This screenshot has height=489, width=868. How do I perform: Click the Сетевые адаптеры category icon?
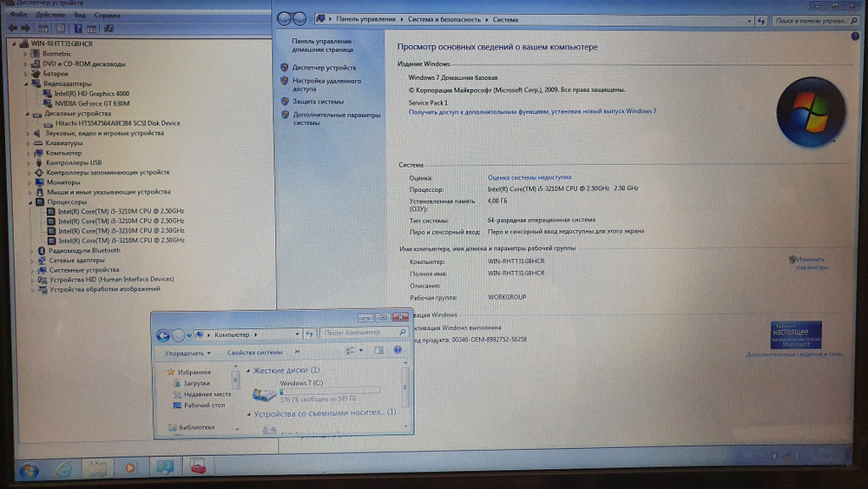[42, 261]
